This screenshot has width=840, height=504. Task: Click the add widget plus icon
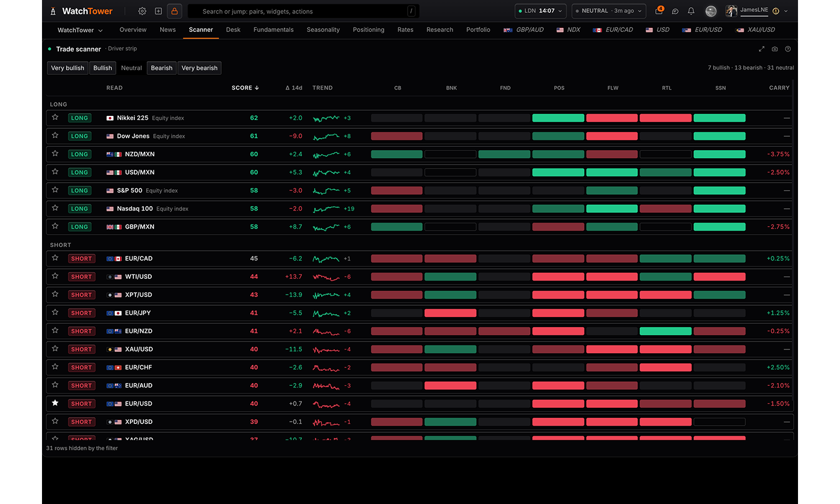click(x=158, y=11)
